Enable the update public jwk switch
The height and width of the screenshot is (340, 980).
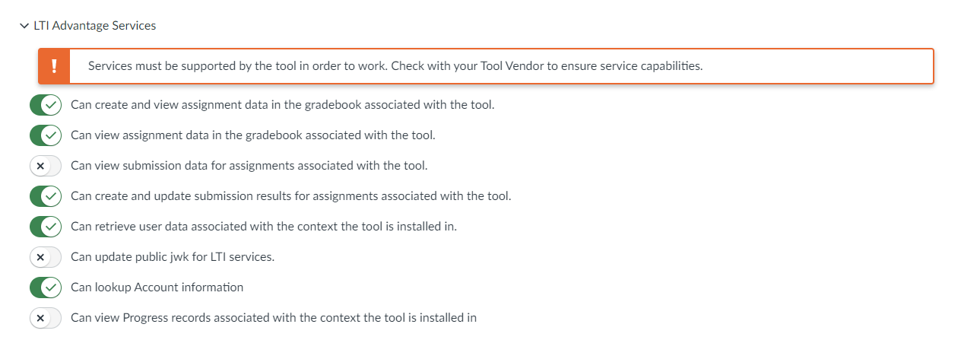[x=46, y=257]
